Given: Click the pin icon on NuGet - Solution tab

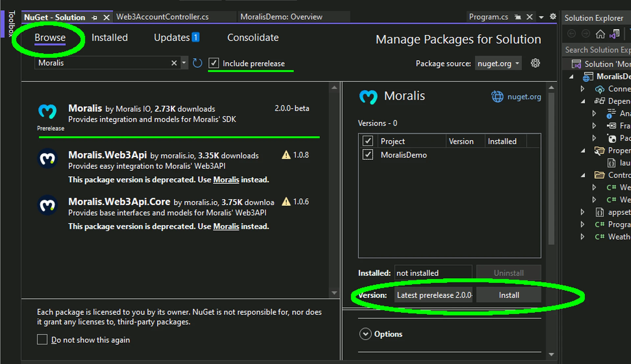Looking at the screenshot, I should (x=95, y=17).
